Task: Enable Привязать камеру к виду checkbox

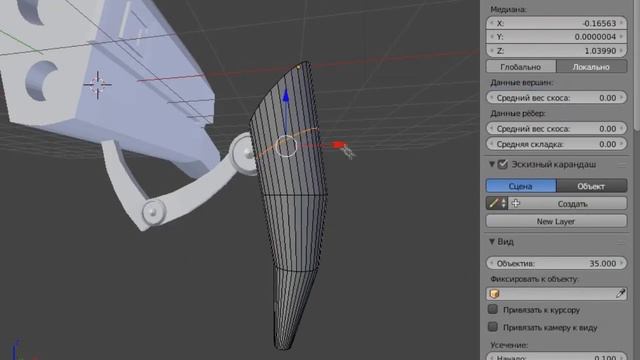Action: point(493,327)
